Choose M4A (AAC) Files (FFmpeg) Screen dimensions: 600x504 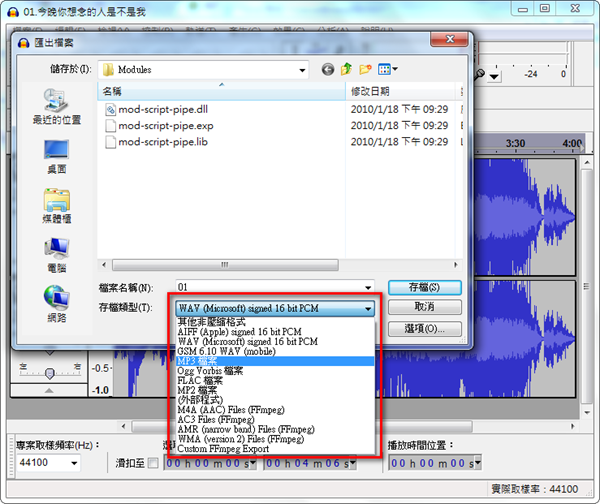tap(275, 410)
